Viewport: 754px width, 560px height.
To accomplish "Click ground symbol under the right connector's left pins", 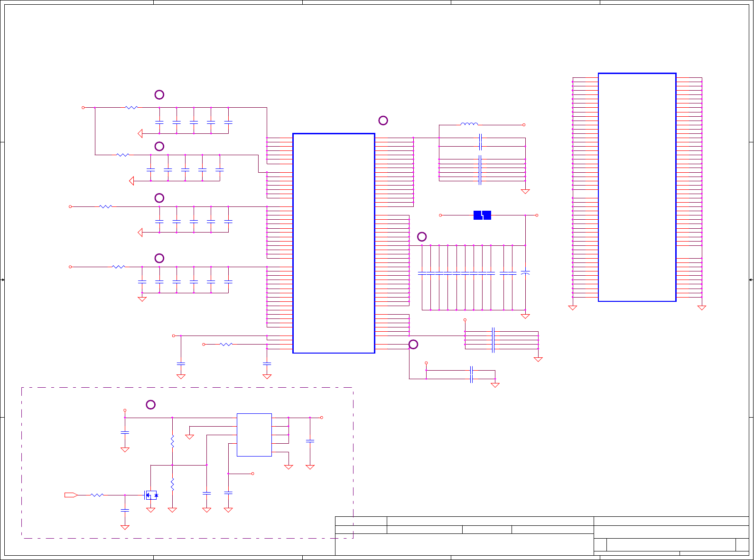I will (573, 308).
